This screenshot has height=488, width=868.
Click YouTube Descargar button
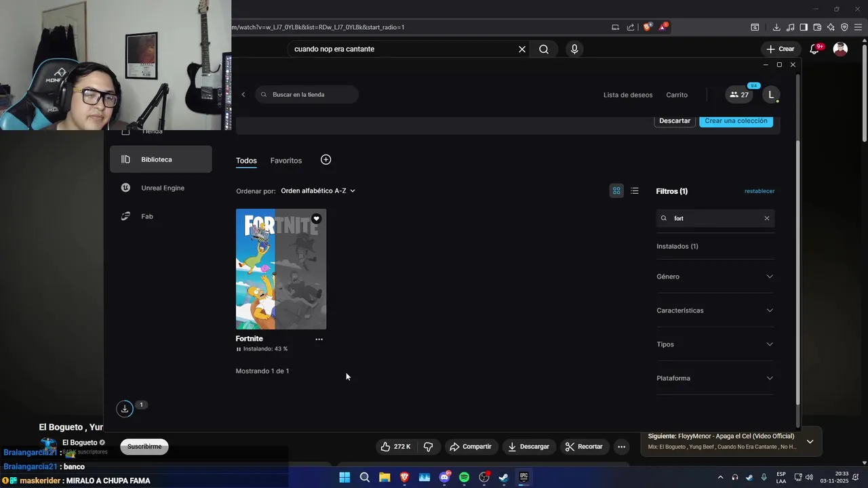click(529, 447)
